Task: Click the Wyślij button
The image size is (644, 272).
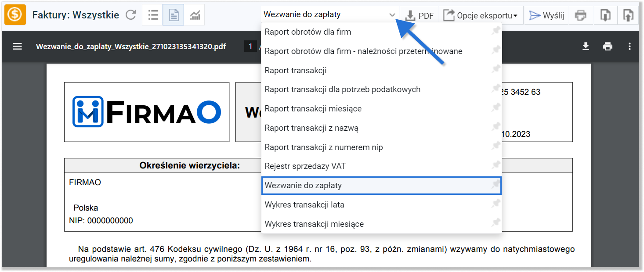Action: [546, 14]
